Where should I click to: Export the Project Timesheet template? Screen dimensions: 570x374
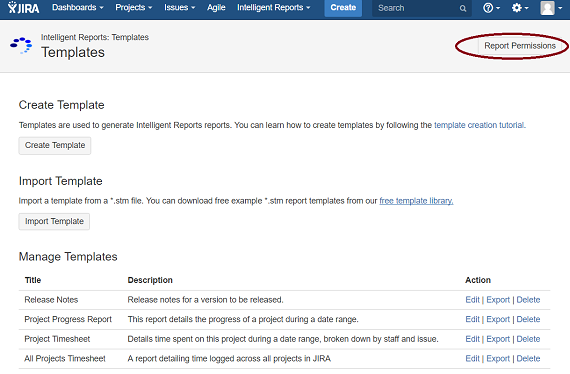(498, 339)
